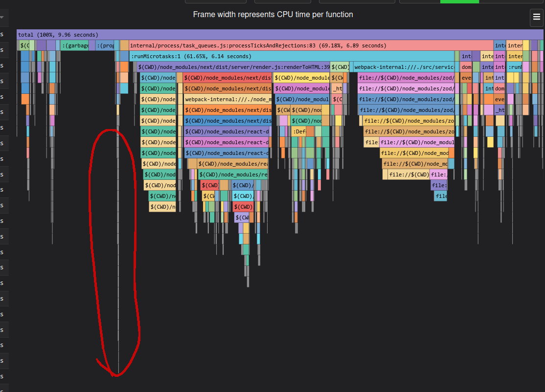Select the green '$(C' frame under total
Viewport: 545px width, 392px height.
coord(24,45)
